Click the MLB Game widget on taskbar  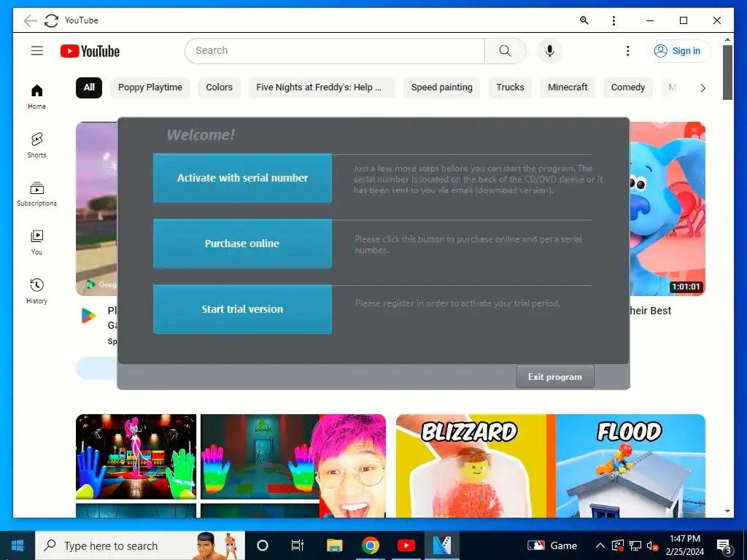(551, 545)
